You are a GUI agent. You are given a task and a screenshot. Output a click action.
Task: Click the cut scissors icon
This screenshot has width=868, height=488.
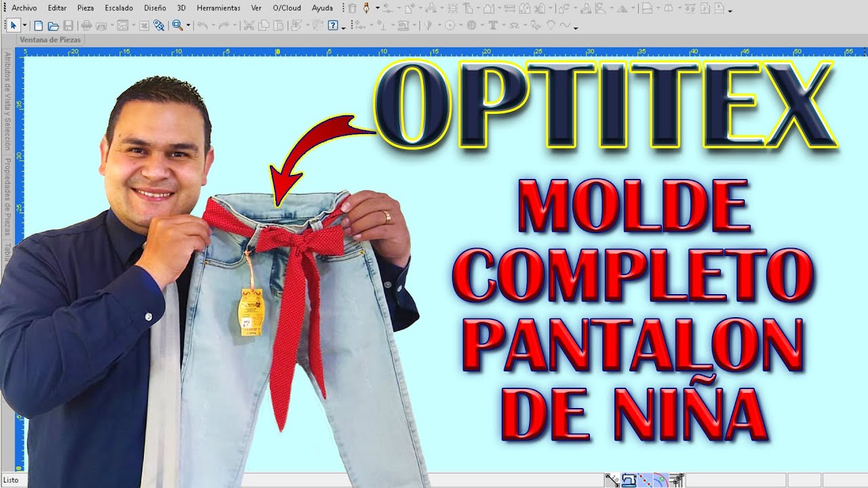pyautogui.click(x=249, y=25)
